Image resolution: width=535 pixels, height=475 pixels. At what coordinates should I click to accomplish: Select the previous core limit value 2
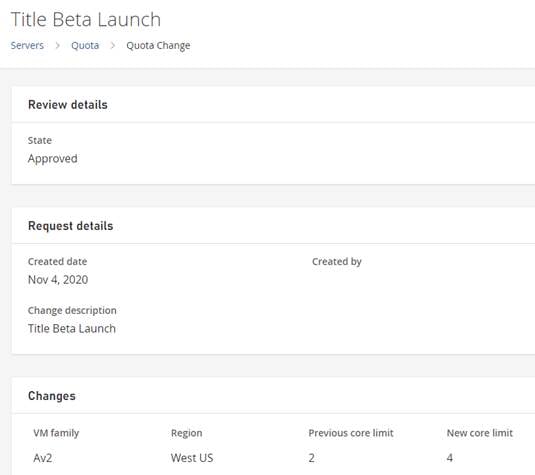tap(312, 458)
